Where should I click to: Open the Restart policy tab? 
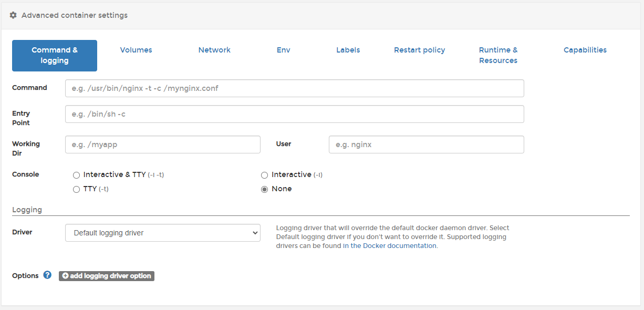419,50
